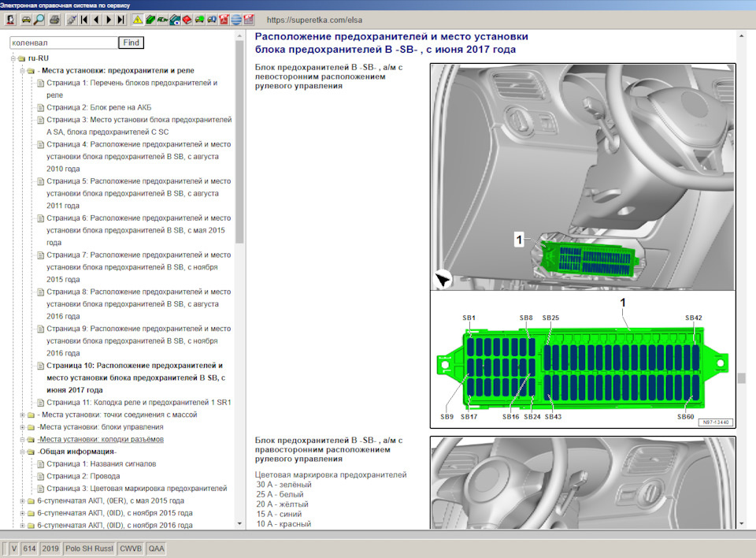The width and height of the screenshot is (756, 558).
Task: Expand Места установки: блоки управления folder
Action: [x=22, y=427]
